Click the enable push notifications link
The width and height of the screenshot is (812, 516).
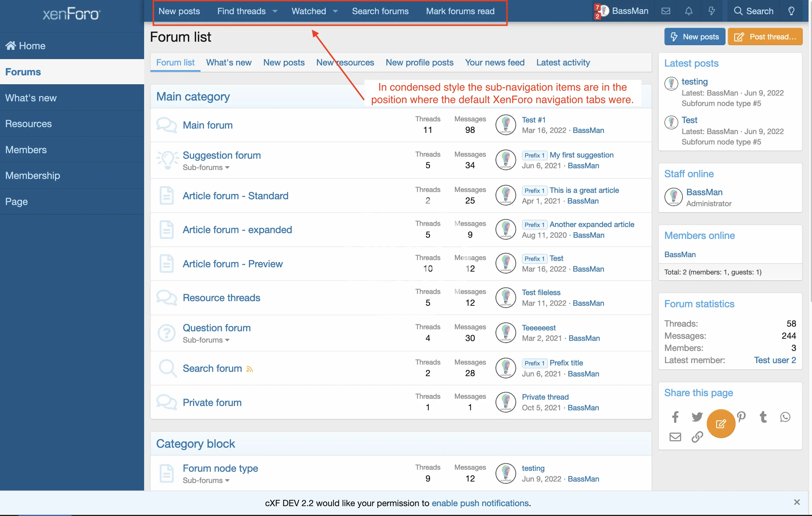pos(480,503)
